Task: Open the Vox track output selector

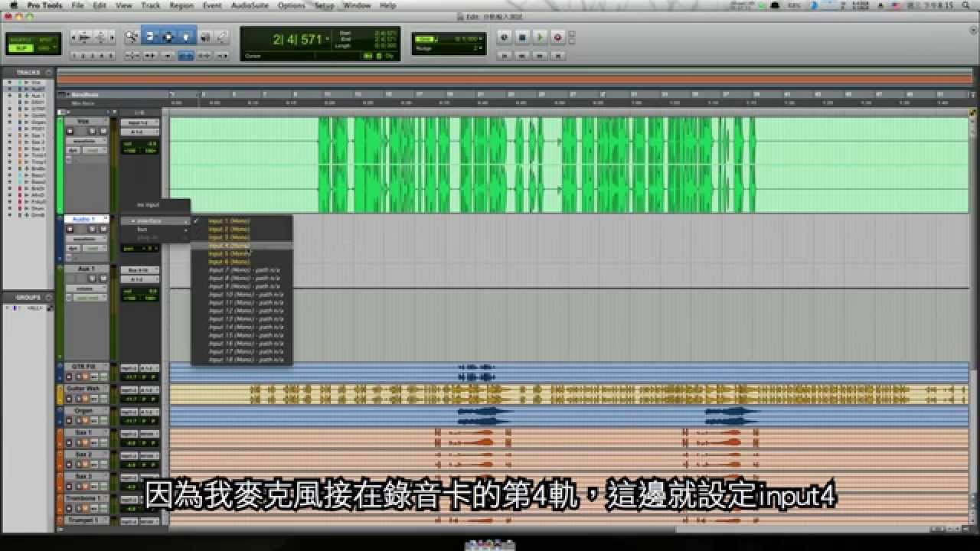Action: 140,131
